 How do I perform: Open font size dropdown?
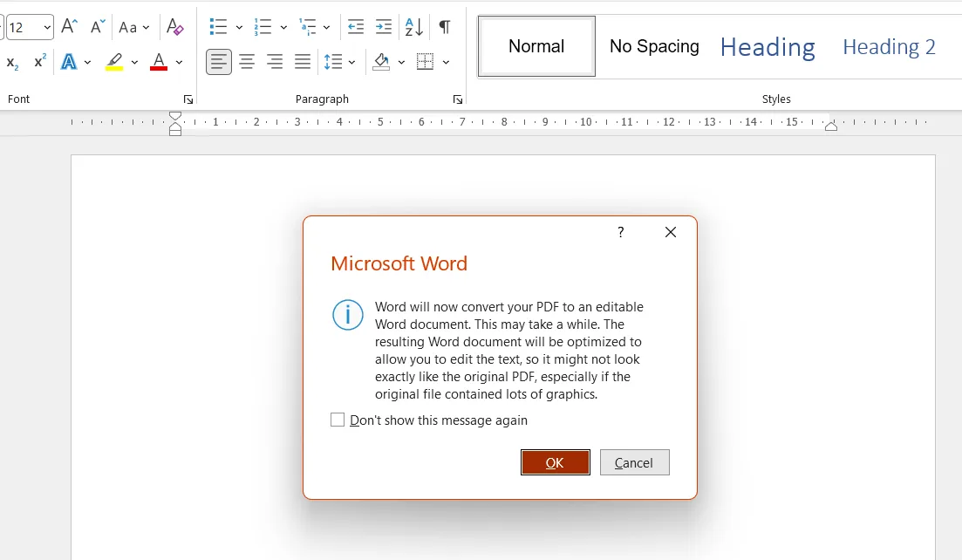[46, 28]
